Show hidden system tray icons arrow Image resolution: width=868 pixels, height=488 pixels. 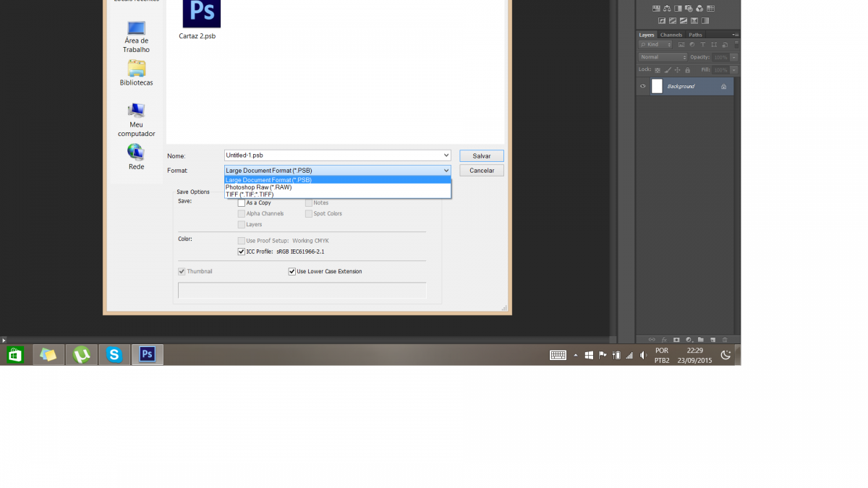(576, 355)
